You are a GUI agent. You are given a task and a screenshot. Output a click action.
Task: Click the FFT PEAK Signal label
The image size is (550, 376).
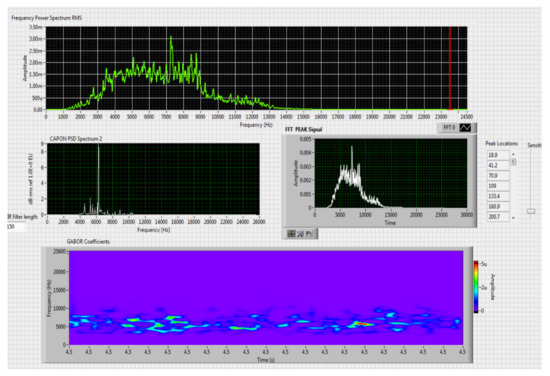(303, 129)
